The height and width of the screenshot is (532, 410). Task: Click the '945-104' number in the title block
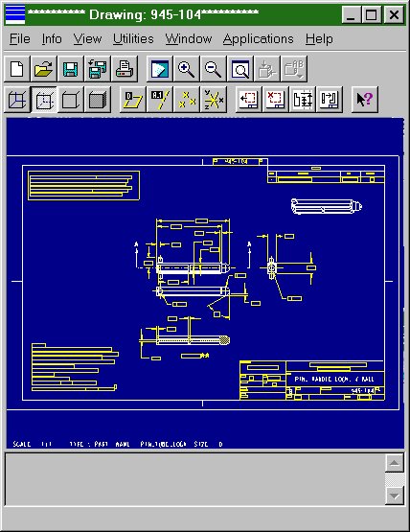[362, 390]
